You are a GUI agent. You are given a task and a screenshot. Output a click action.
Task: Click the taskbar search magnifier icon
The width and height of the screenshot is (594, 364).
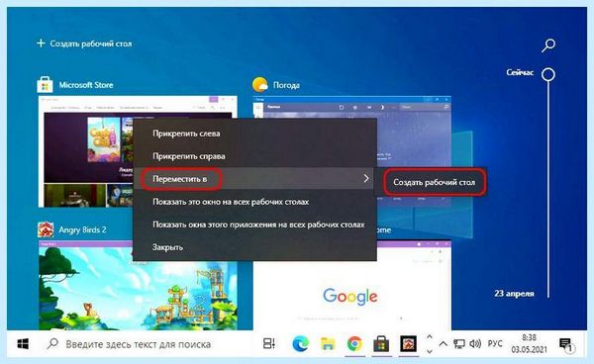point(52,343)
